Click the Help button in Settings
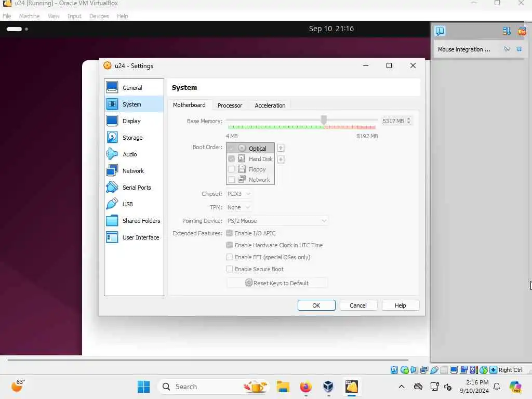 point(401,305)
